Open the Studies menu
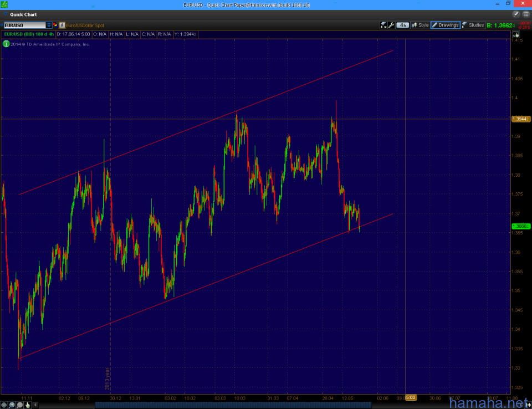 click(x=473, y=25)
